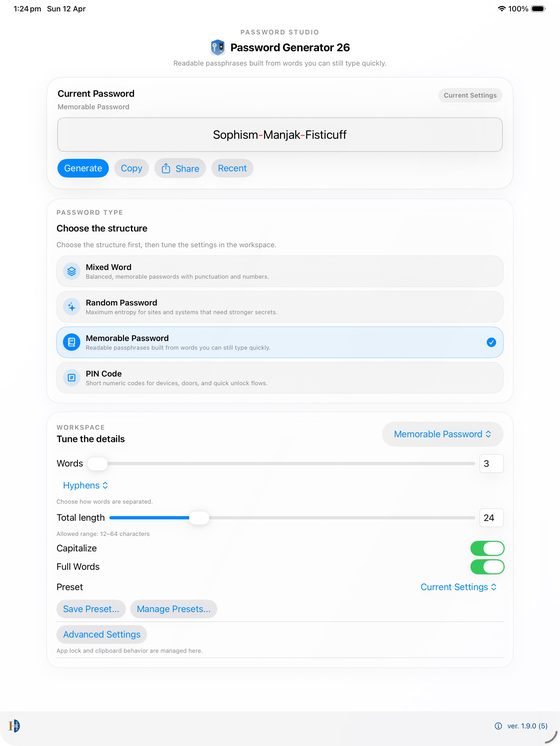This screenshot has width=560, height=746.
Task: Select the PIN Code password type
Action: (x=280, y=378)
